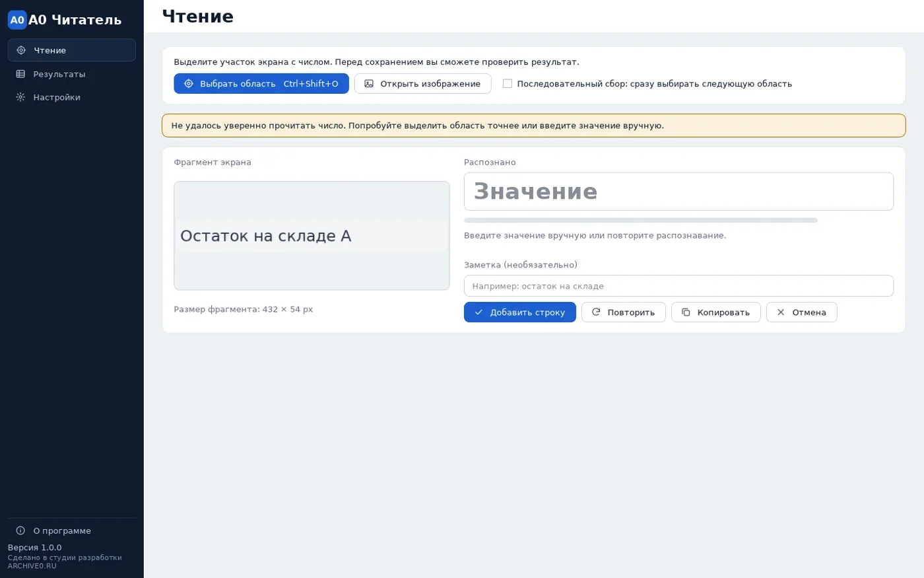
Task: Click the Версия 1.0.0 label
Action: click(34, 548)
